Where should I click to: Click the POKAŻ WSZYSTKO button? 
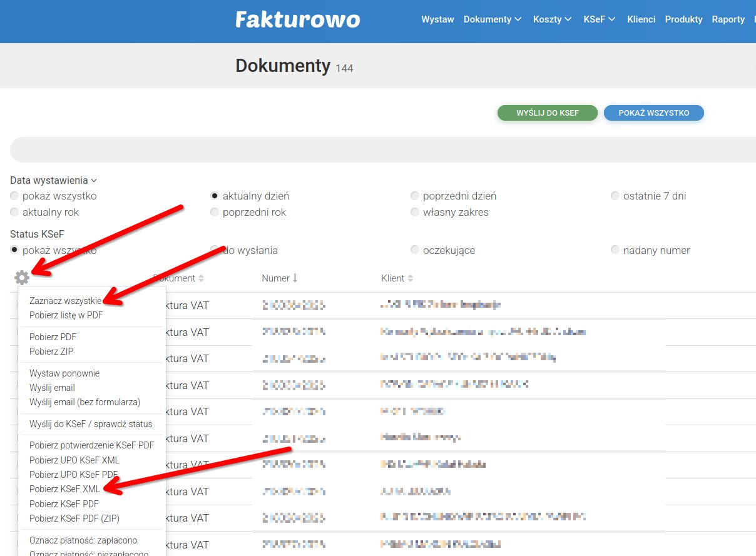tap(654, 113)
